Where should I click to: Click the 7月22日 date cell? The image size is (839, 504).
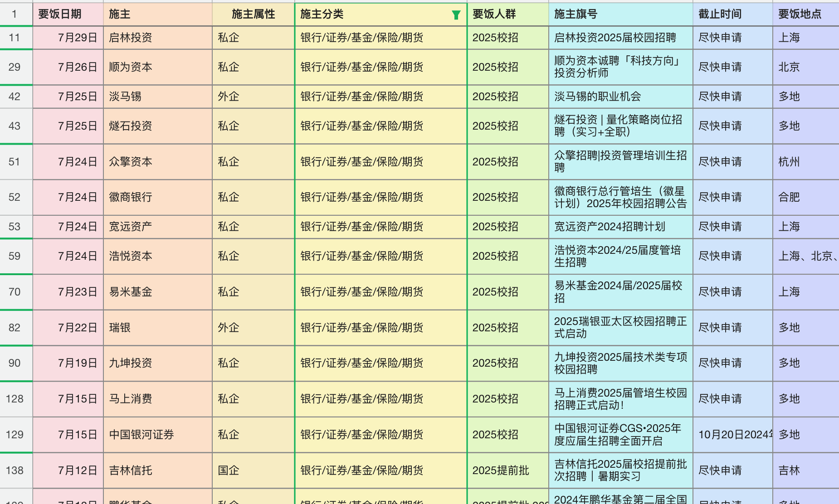tap(68, 328)
